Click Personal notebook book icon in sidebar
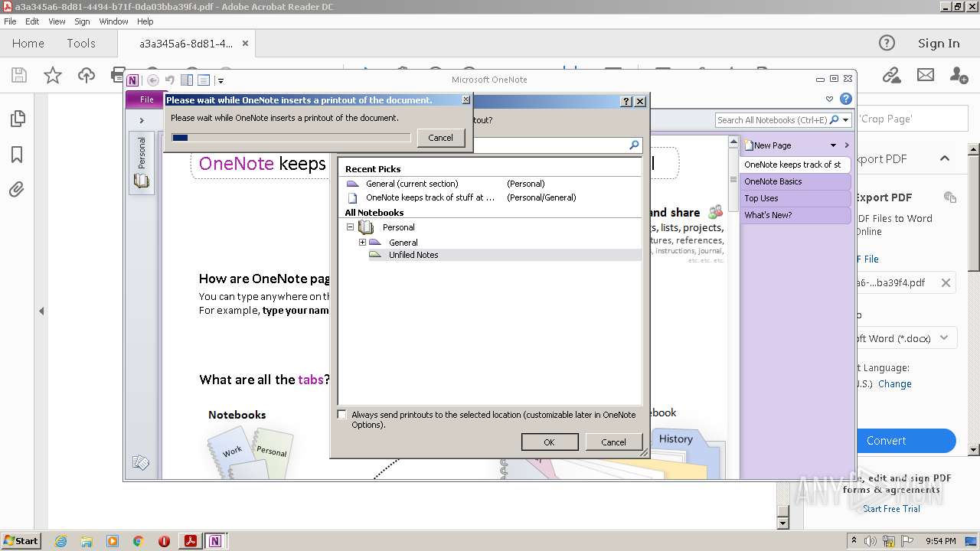Screen dimensions: 980x551 [x=142, y=181]
